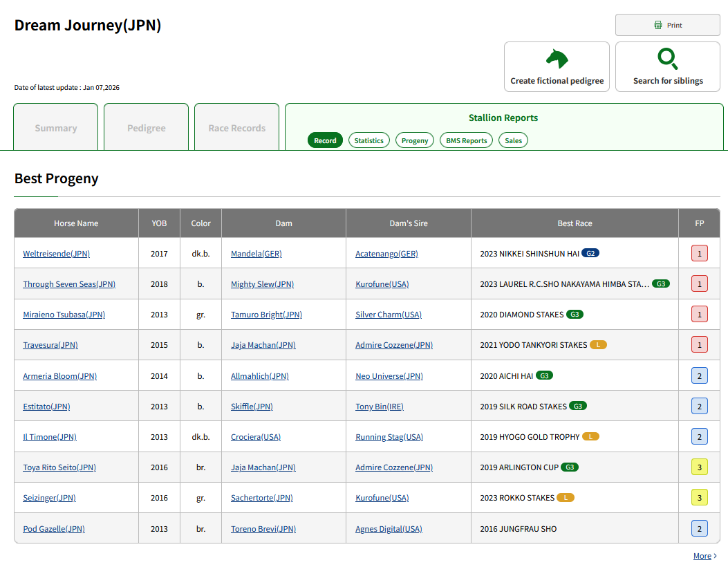728x567 pixels.
Task: Click the G3 badge next to Silk Road Stakes
Action: 577,406
